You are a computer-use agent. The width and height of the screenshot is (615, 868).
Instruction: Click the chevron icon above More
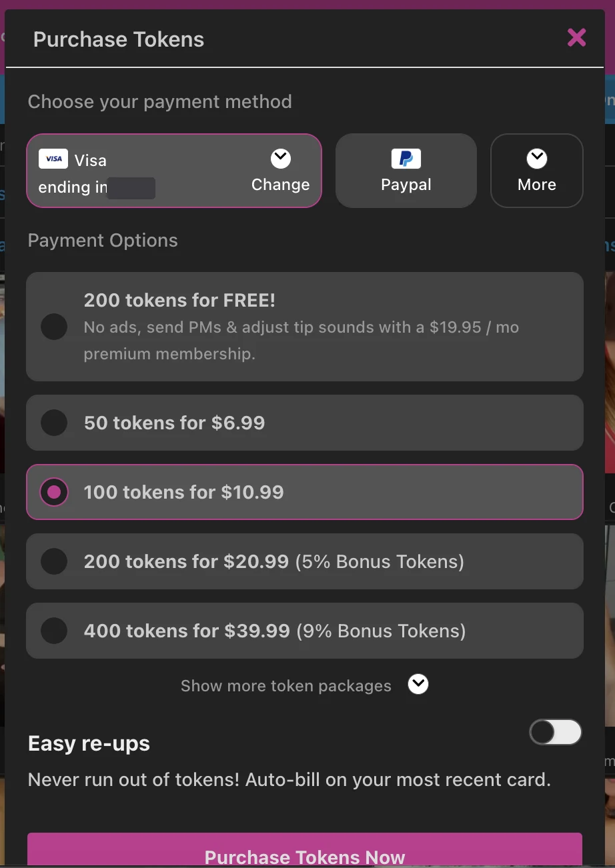click(x=537, y=159)
